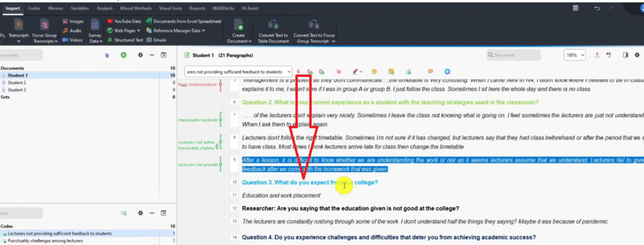Import Audio files
Image resolution: width=644 pixels, height=245 pixels.
coord(72,30)
